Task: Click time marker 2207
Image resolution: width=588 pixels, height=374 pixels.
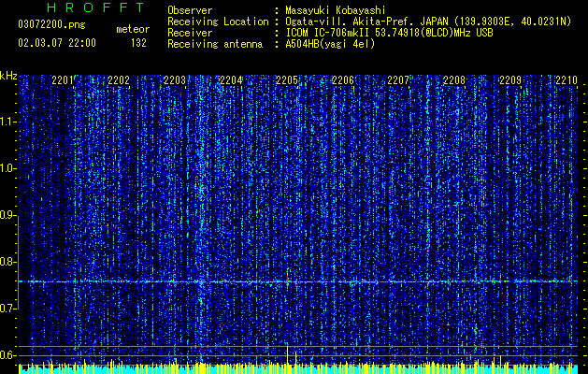Action: point(398,79)
